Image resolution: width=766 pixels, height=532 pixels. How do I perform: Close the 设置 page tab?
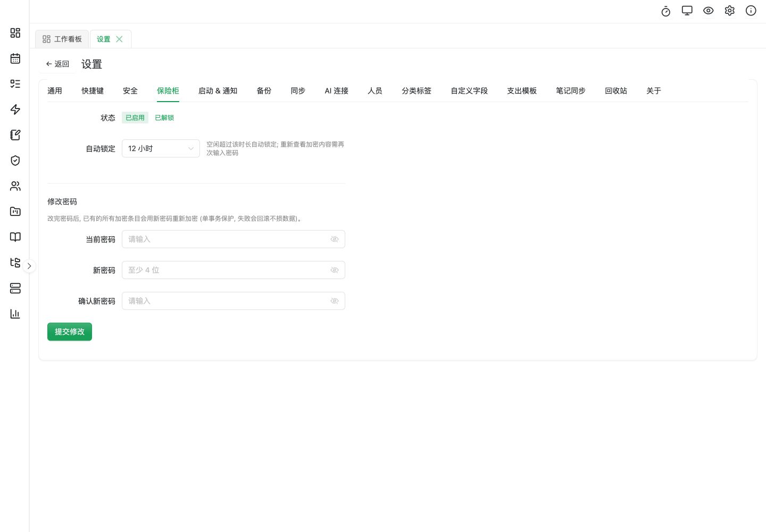pos(119,39)
